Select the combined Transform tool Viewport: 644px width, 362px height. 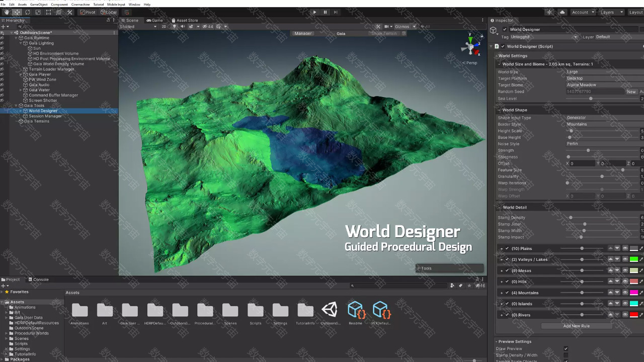tap(59, 12)
